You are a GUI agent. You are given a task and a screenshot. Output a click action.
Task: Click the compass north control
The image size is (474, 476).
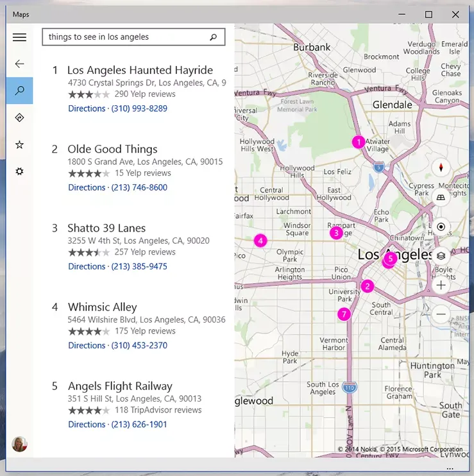441,167
